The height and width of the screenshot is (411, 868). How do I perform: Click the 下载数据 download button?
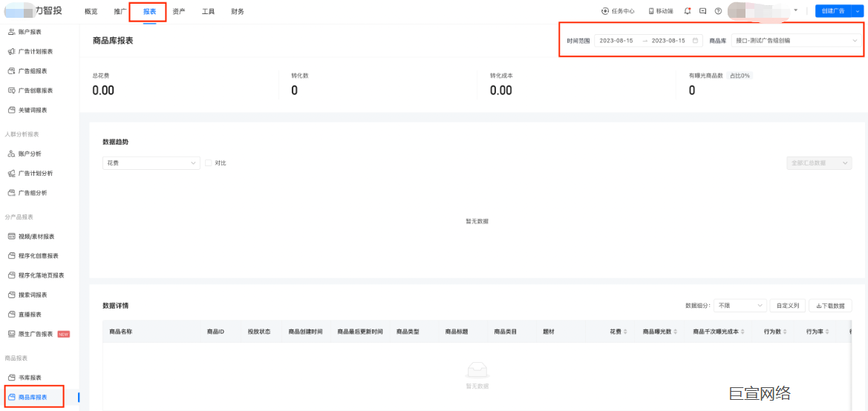coord(830,306)
